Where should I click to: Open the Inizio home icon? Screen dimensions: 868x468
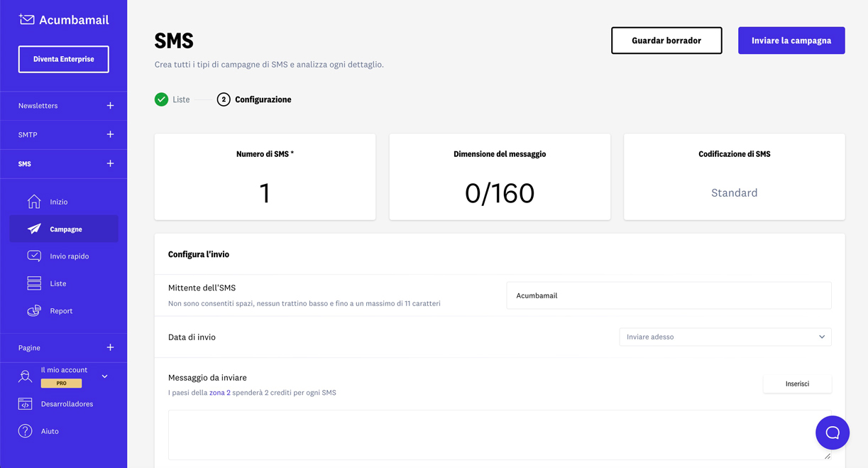click(34, 202)
